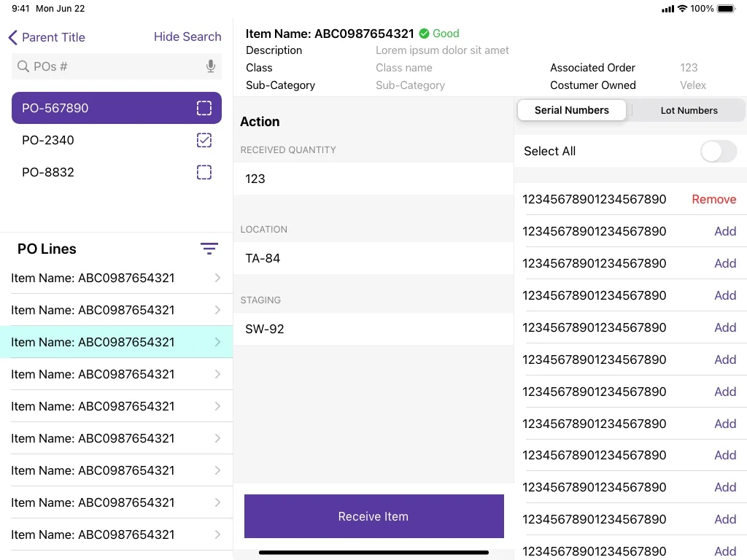The width and height of the screenshot is (747, 560).
Task: Click the Receive Item button
Action: click(x=374, y=516)
